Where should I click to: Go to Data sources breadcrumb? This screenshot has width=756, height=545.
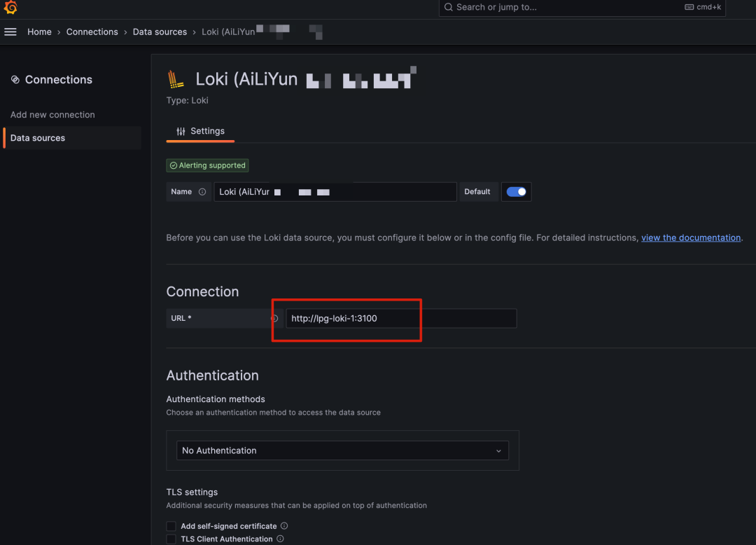(160, 32)
